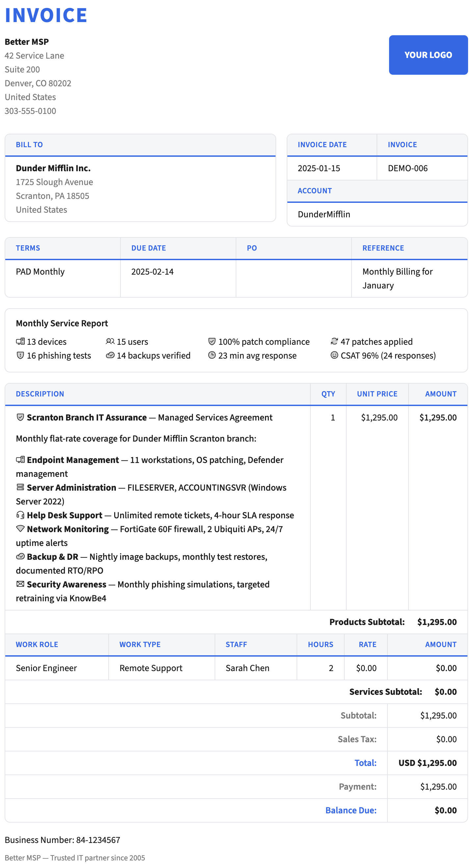Click the Help Desk Support headset icon
The height and width of the screenshot is (868, 474).
click(20, 515)
